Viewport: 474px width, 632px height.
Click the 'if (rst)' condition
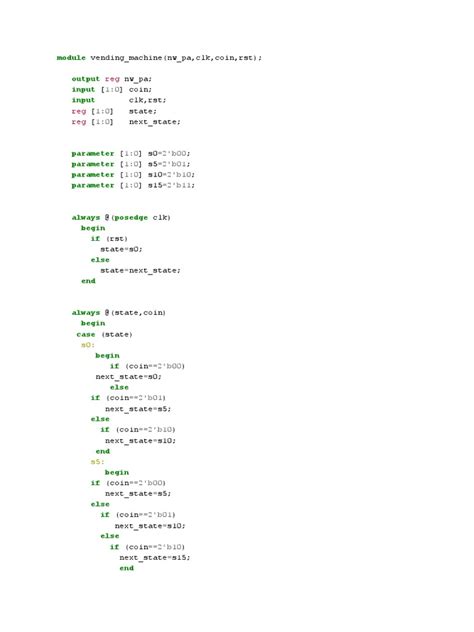tap(109, 239)
